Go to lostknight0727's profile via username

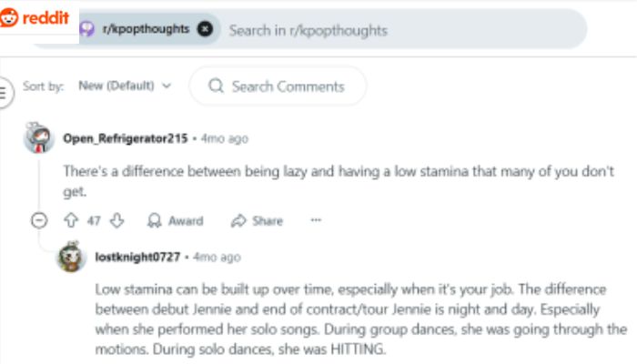[x=137, y=258]
